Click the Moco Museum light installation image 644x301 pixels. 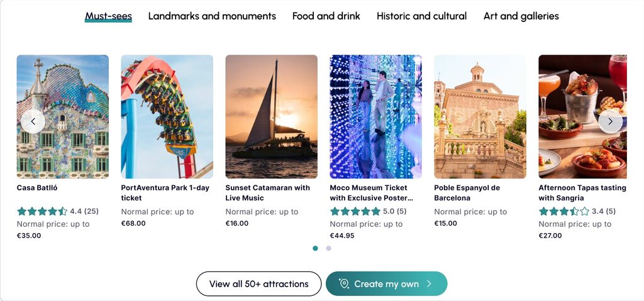375,117
